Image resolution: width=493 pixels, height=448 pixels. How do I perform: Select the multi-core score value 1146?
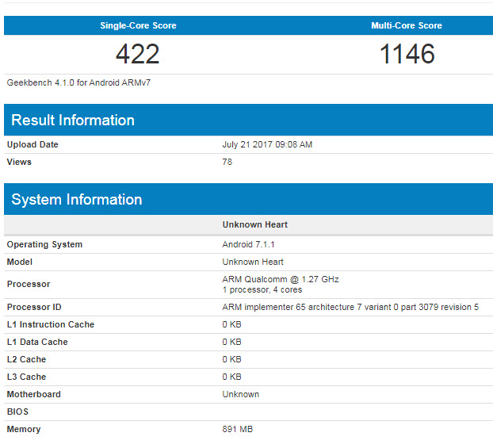407,54
